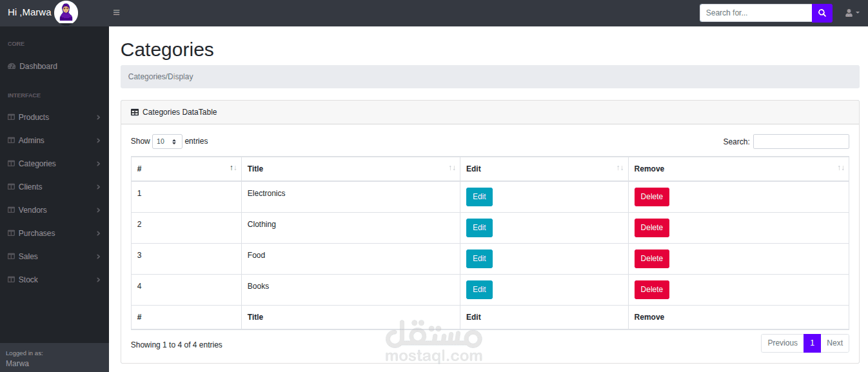
Task: Click the Categories sidebar icon
Action: pos(11,164)
